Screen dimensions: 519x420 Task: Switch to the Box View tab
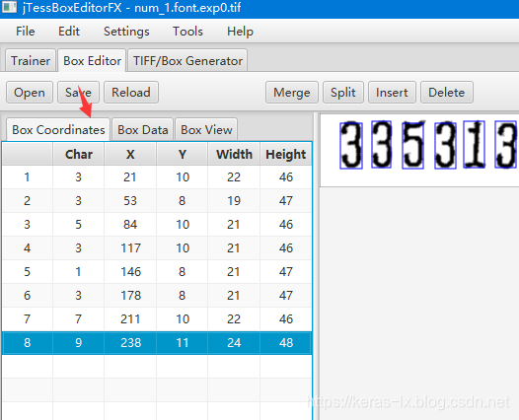click(206, 129)
